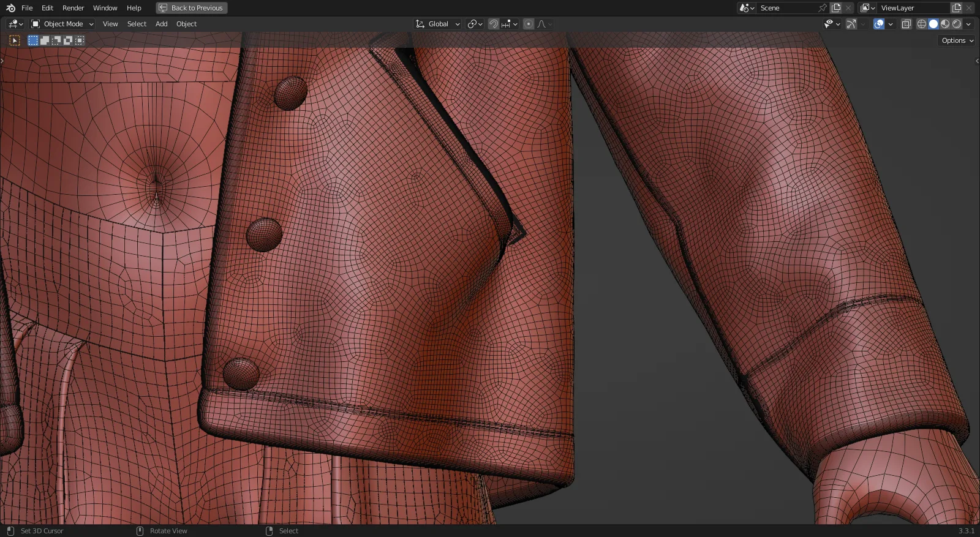The width and height of the screenshot is (980, 537).
Task: Switch to material preview shading
Action: pos(945,24)
